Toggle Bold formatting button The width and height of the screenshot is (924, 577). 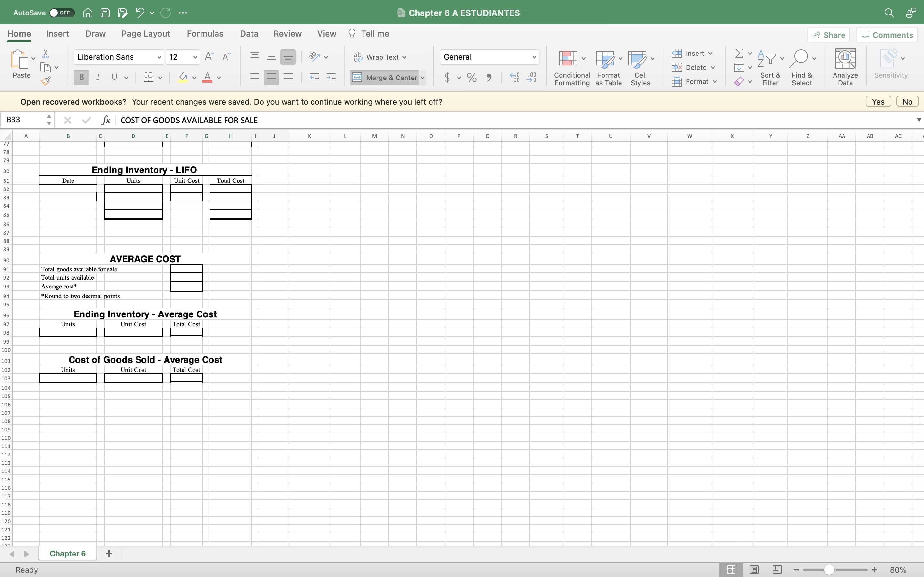click(81, 78)
